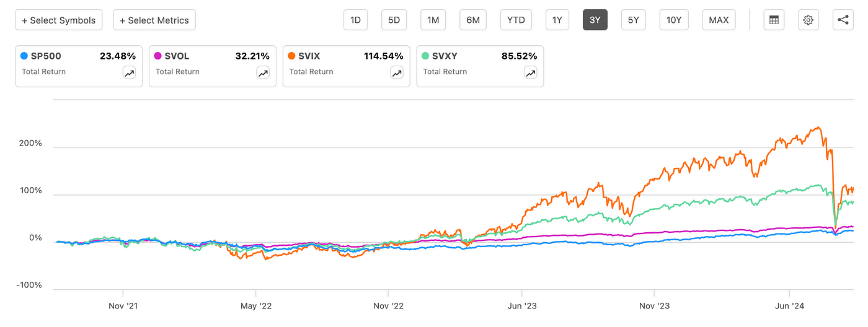Screen dimensions: 868x327
Task: Click the Select Metrics button
Action: (154, 20)
